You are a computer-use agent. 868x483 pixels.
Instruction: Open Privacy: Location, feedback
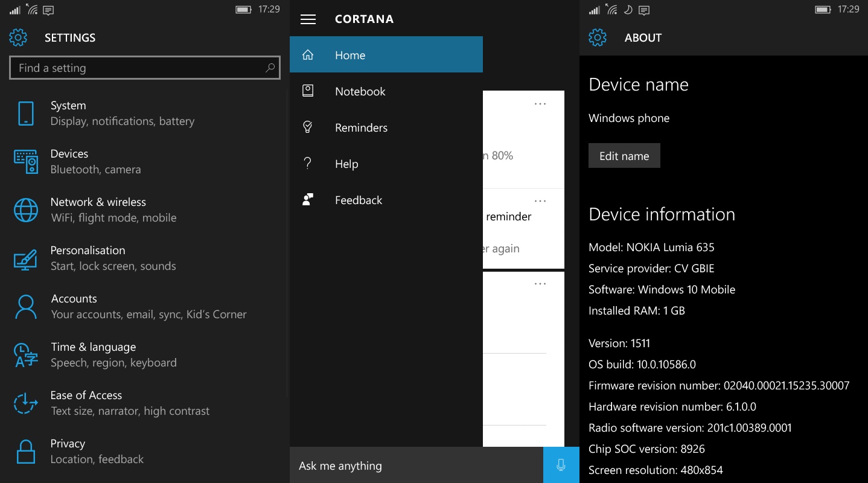point(145,452)
